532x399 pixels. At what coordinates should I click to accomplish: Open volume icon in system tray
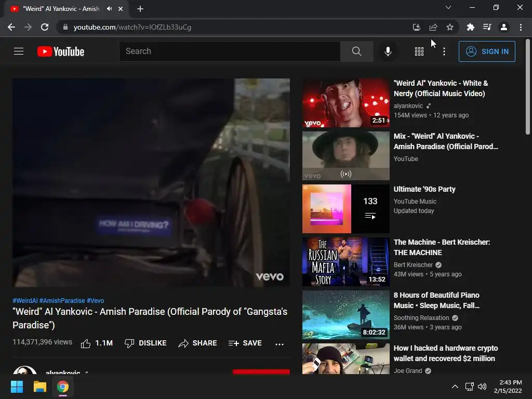pyautogui.click(x=482, y=387)
